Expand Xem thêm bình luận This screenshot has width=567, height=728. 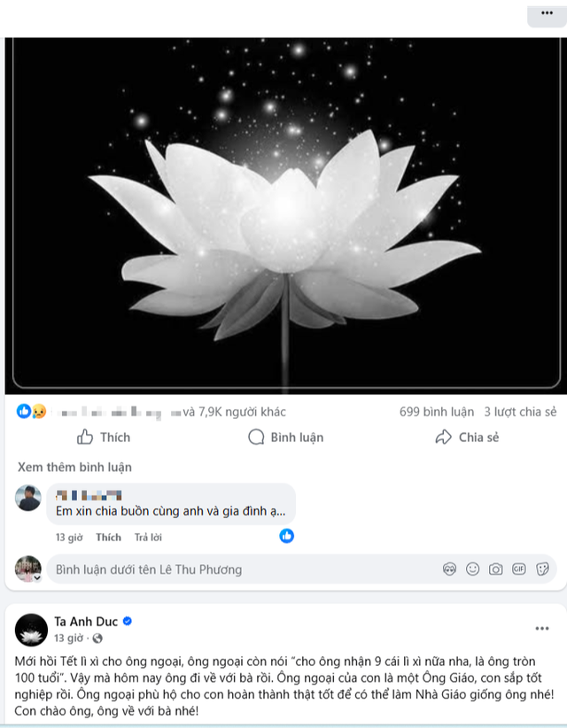74,467
